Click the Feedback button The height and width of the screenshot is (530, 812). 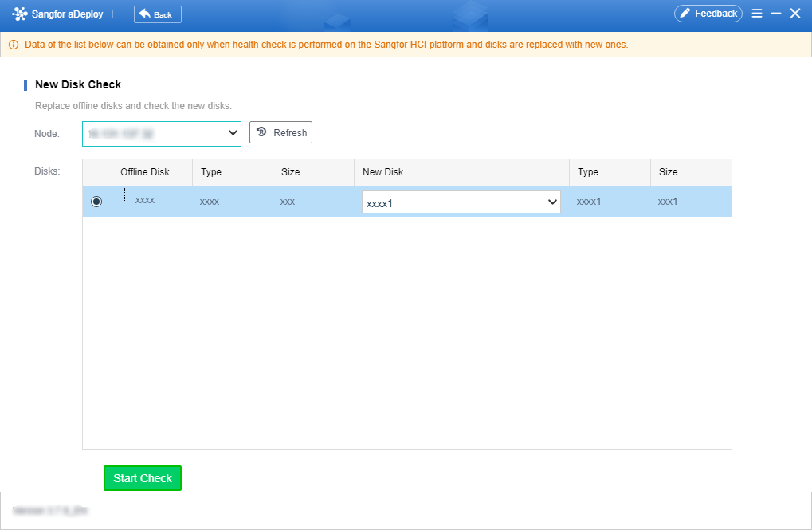(x=708, y=14)
